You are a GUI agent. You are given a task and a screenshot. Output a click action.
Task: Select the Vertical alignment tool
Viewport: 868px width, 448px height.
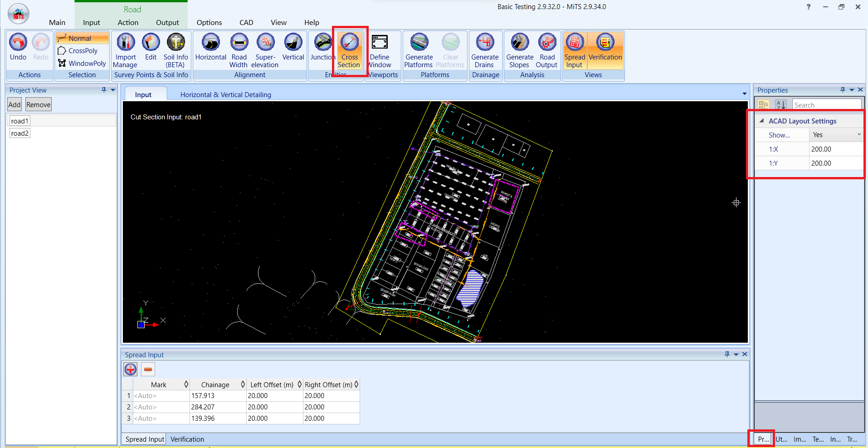[x=293, y=47]
